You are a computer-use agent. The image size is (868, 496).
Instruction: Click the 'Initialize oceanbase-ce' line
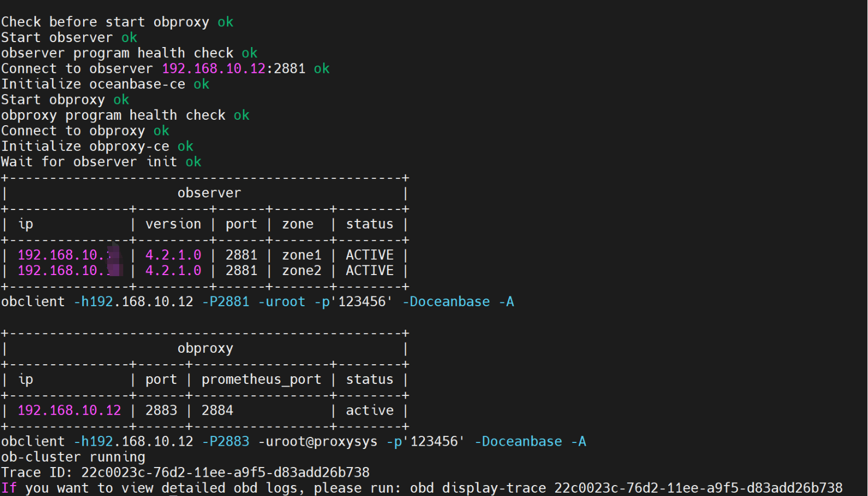(x=105, y=84)
